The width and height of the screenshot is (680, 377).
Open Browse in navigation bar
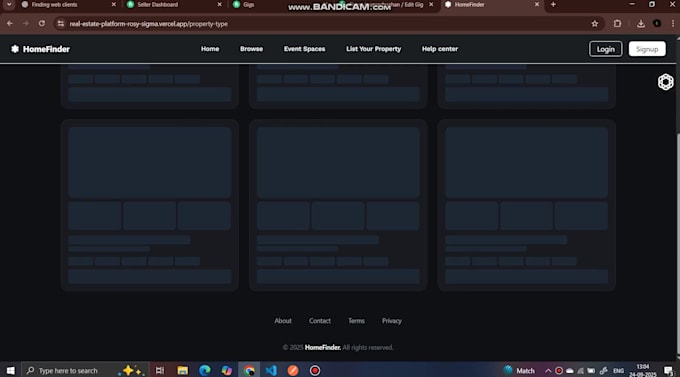252,49
